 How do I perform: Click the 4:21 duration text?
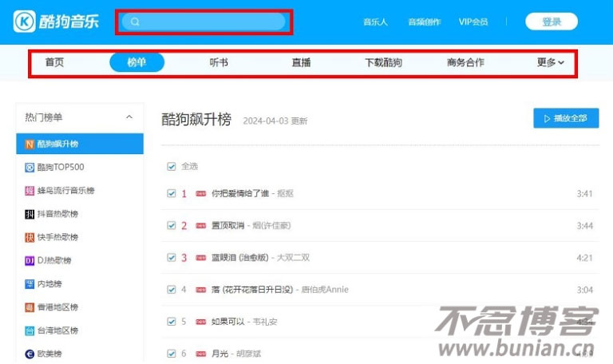pyautogui.click(x=584, y=258)
